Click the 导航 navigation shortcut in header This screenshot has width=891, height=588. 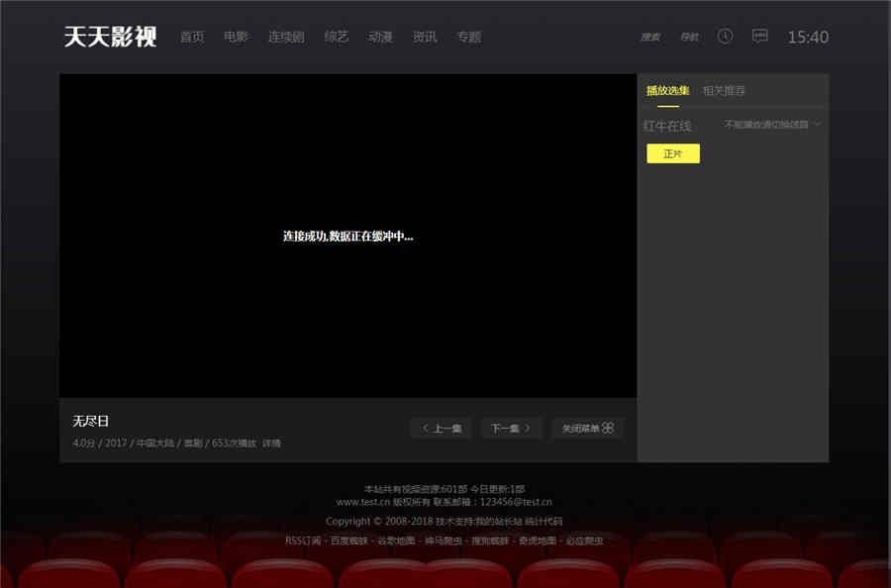[x=689, y=38]
